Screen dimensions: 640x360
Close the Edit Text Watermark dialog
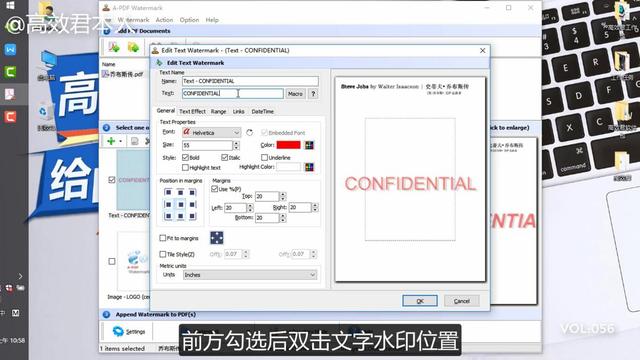click(x=482, y=50)
